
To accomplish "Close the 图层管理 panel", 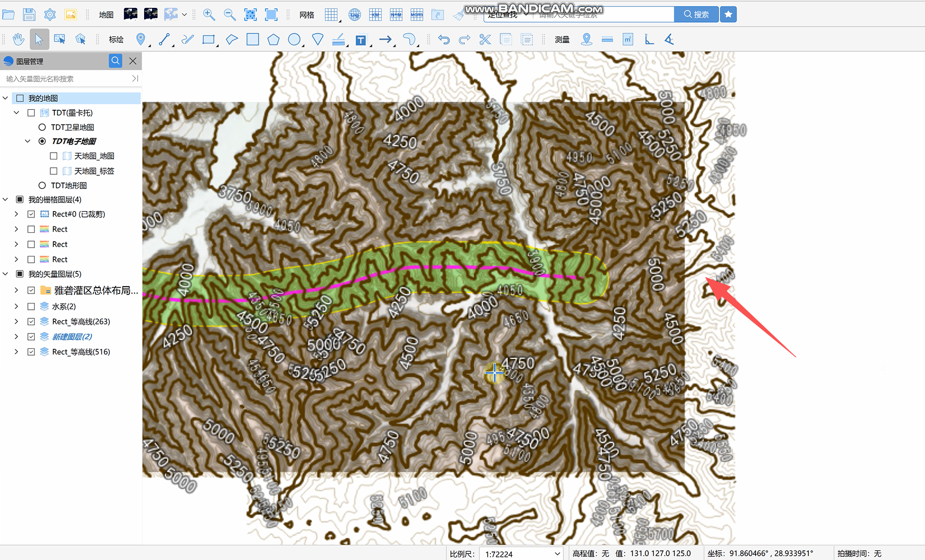I will coord(133,61).
